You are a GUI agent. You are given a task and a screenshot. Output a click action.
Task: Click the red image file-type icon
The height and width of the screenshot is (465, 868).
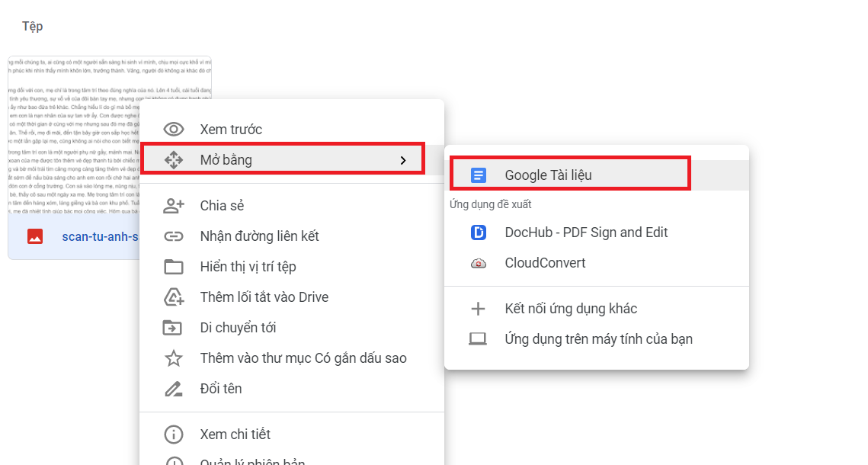tap(35, 236)
